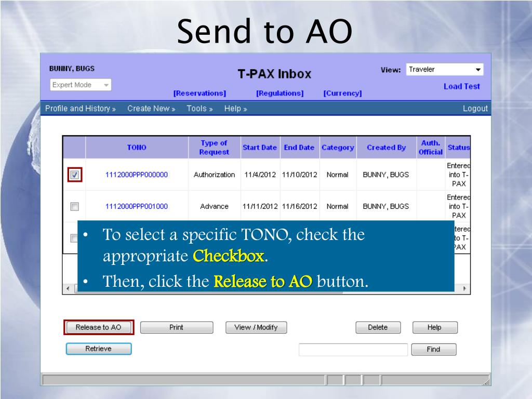Select the 11/11/2012 start date cell
The height and width of the screenshot is (399, 532).
260,206
